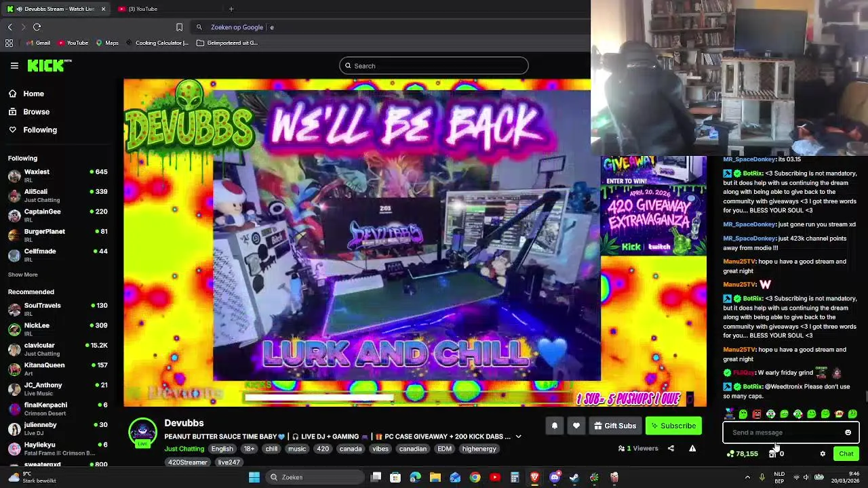Open the viewers count list
868x488 pixels.
[638, 448]
